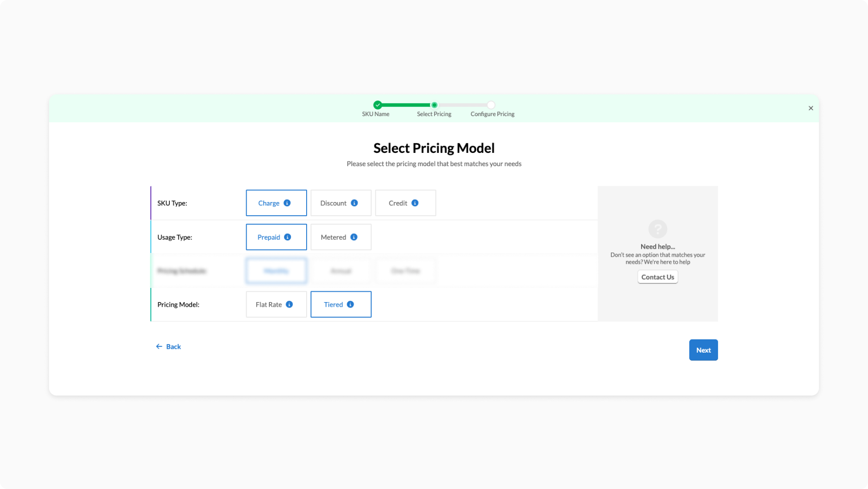The width and height of the screenshot is (868, 489).
Task: Jump to the Configure Pricing step
Action: [x=491, y=105]
